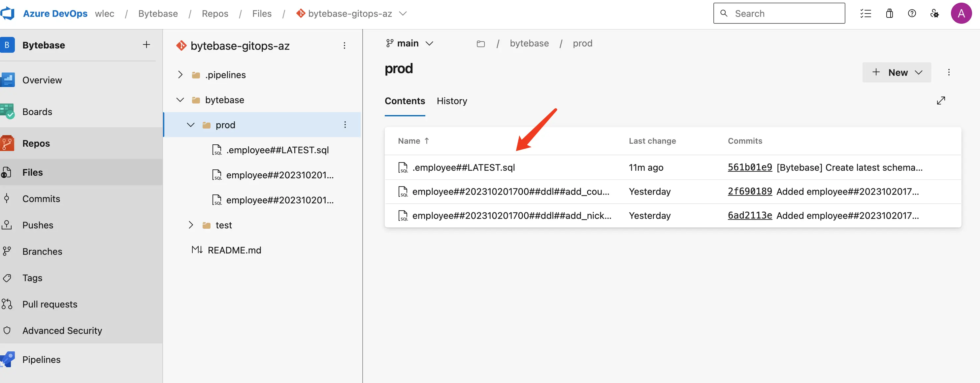The width and height of the screenshot is (980, 383).
Task: Open more actions beside the New button
Action: tap(949, 72)
